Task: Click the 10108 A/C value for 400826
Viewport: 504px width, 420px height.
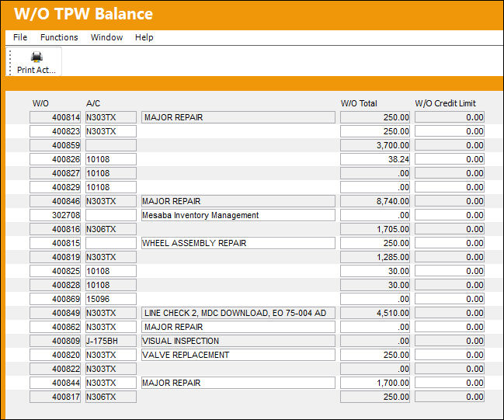Action: (111, 159)
